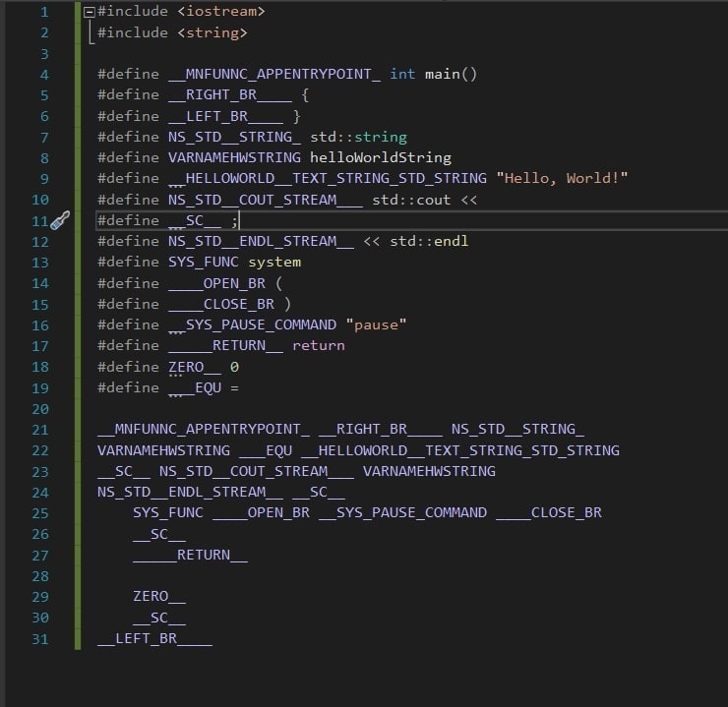728x707 pixels.
Task: Click ____CLOSE_BR usage on line 25
Action: [549, 512]
